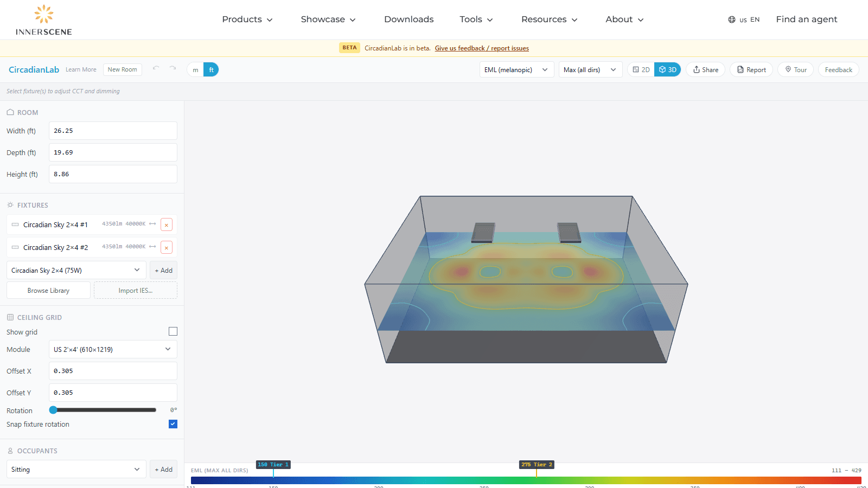The width and height of the screenshot is (868, 488).
Task: Click the room Width field
Action: tap(113, 131)
